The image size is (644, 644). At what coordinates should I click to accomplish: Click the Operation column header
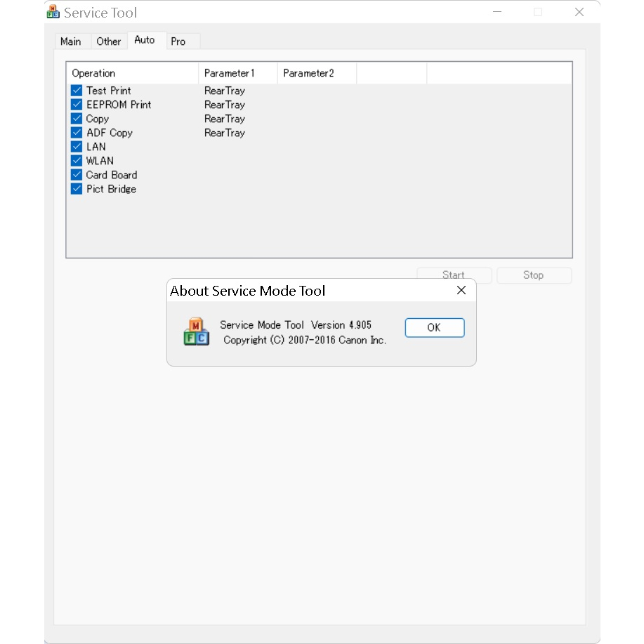point(132,73)
